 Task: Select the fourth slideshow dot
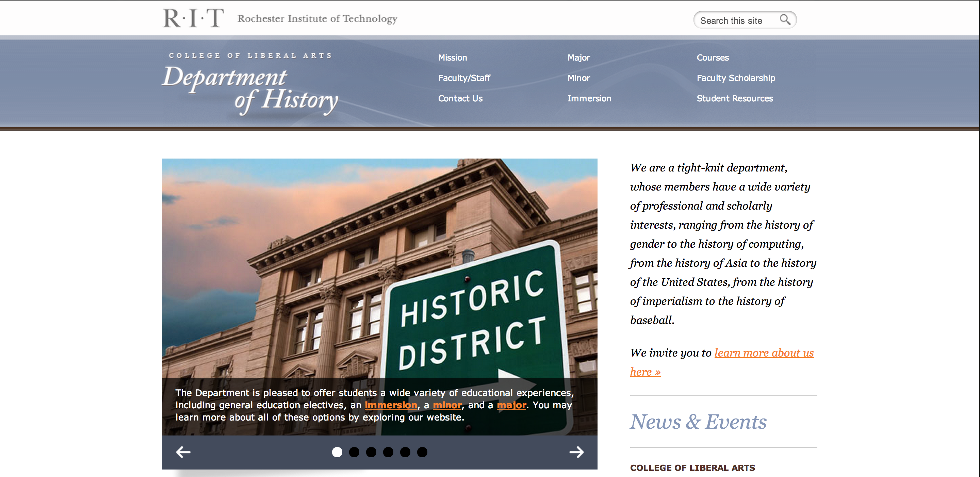pyautogui.click(x=388, y=452)
